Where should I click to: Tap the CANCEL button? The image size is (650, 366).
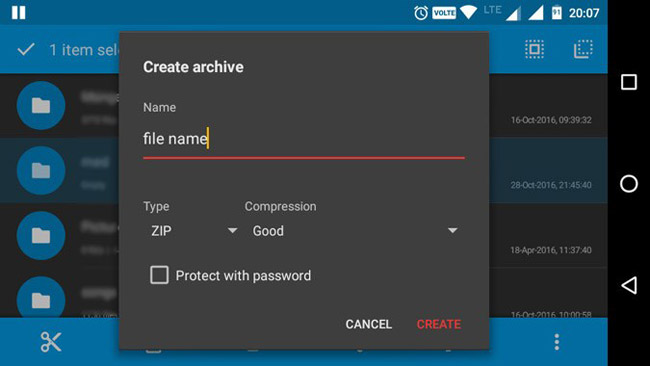click(x=369, y=324)
